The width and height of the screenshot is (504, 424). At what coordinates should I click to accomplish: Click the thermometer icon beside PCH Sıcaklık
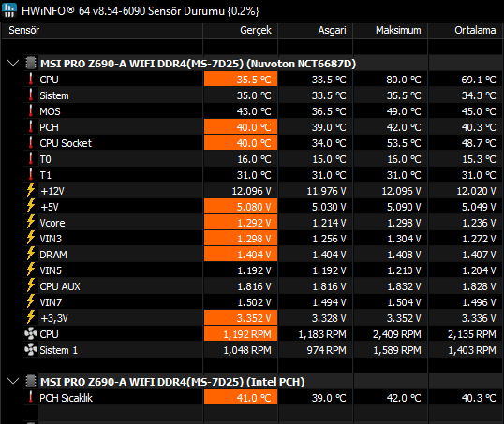(31, 398)
